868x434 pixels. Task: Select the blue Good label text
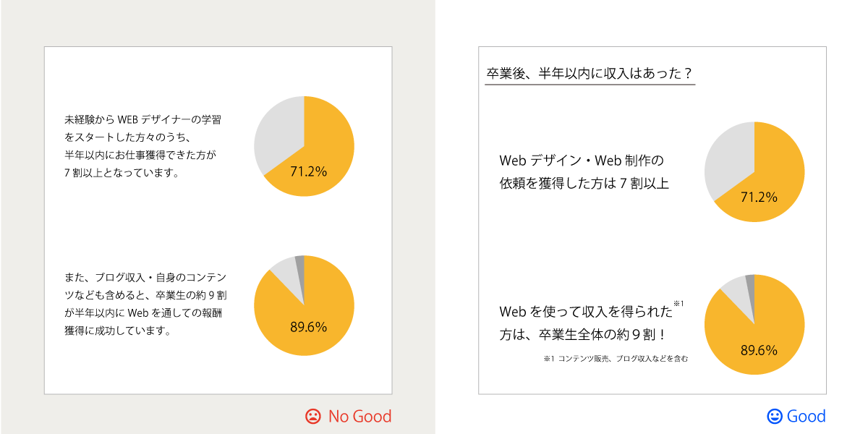[807, 417]
